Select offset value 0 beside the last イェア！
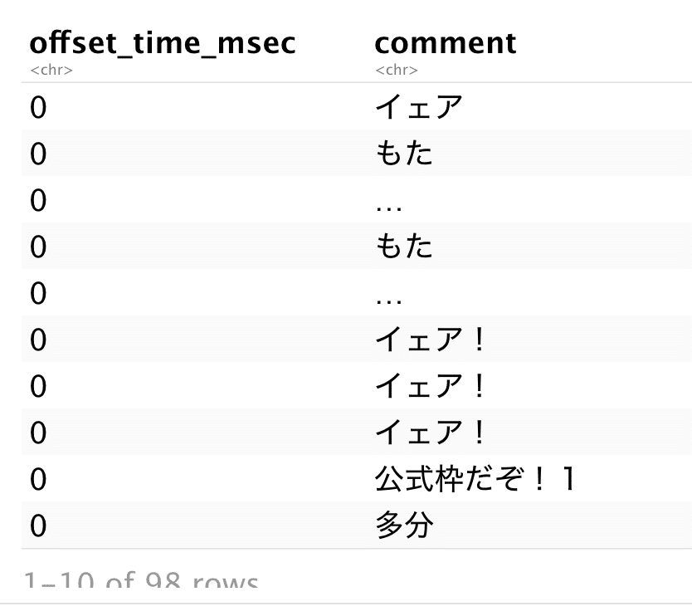 point(39,433)
